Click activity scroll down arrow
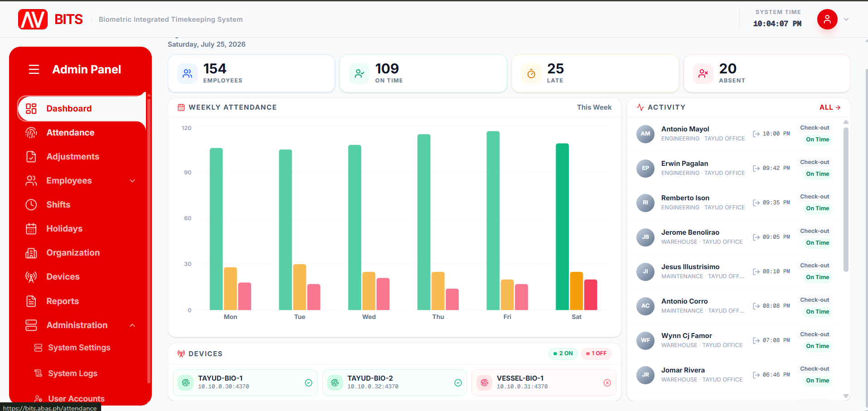The width and height of the screenshot is (868, 411). point(846,396)
